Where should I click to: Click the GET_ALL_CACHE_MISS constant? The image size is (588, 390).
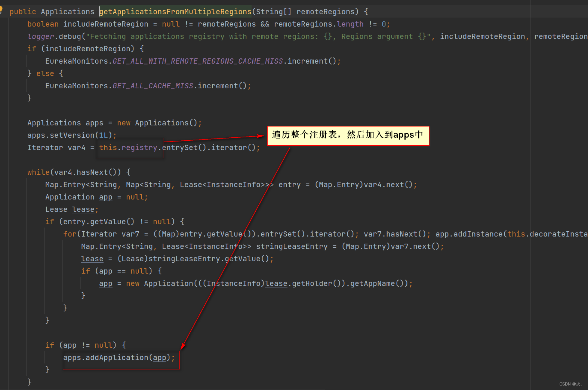[153, 86]
